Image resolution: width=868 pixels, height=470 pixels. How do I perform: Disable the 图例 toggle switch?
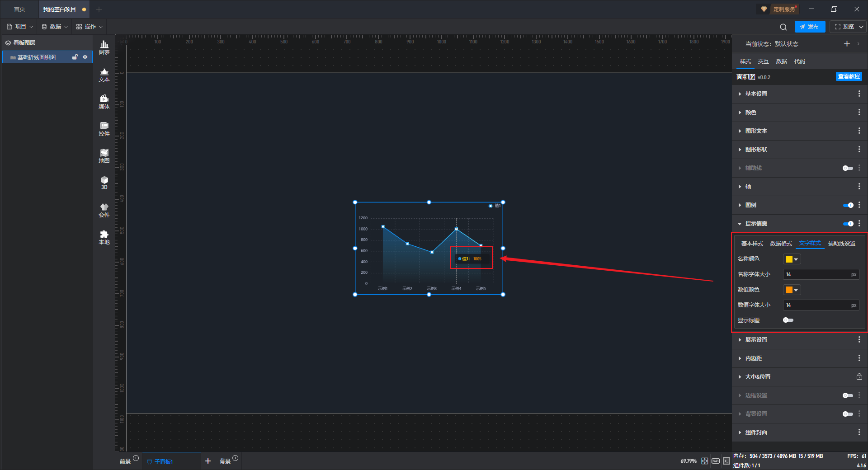click(848, 205)
